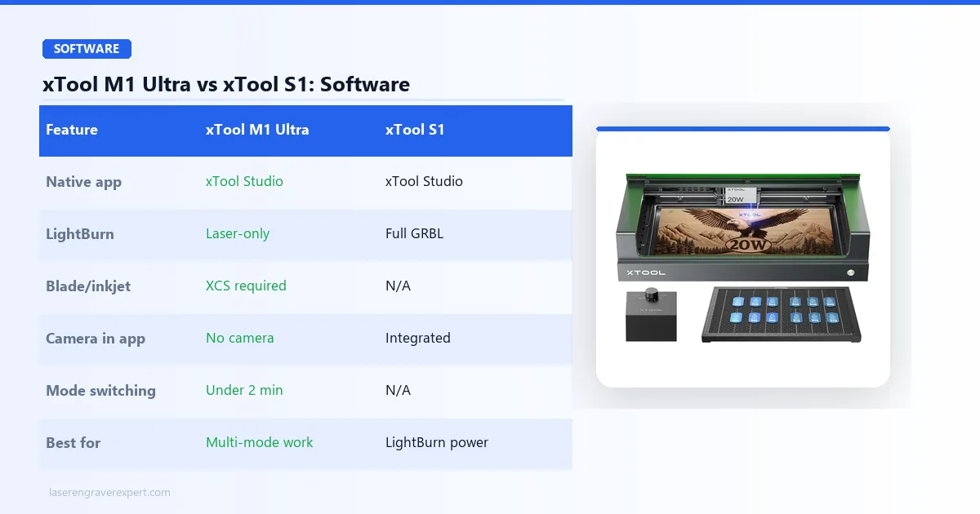Click the 'Integrated' cell

(418, 338)
